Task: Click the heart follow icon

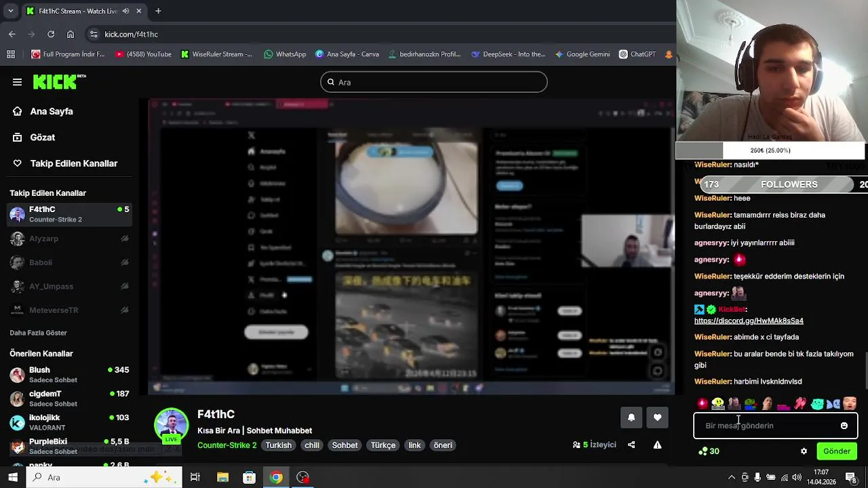Action: 657,418
